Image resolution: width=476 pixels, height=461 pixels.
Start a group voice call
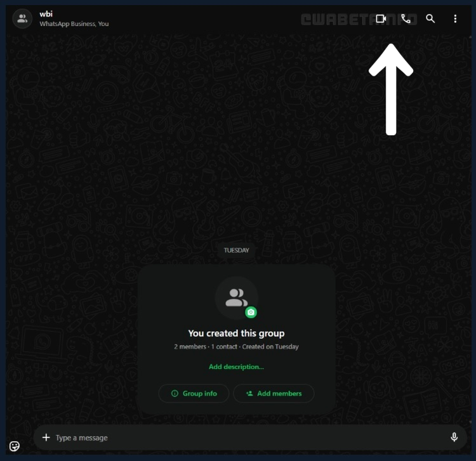406,19
